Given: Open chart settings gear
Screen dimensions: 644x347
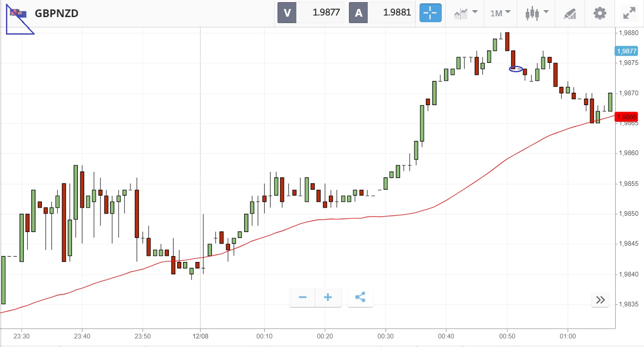Looking at the screenshot, I should click(x=600, y=13).
